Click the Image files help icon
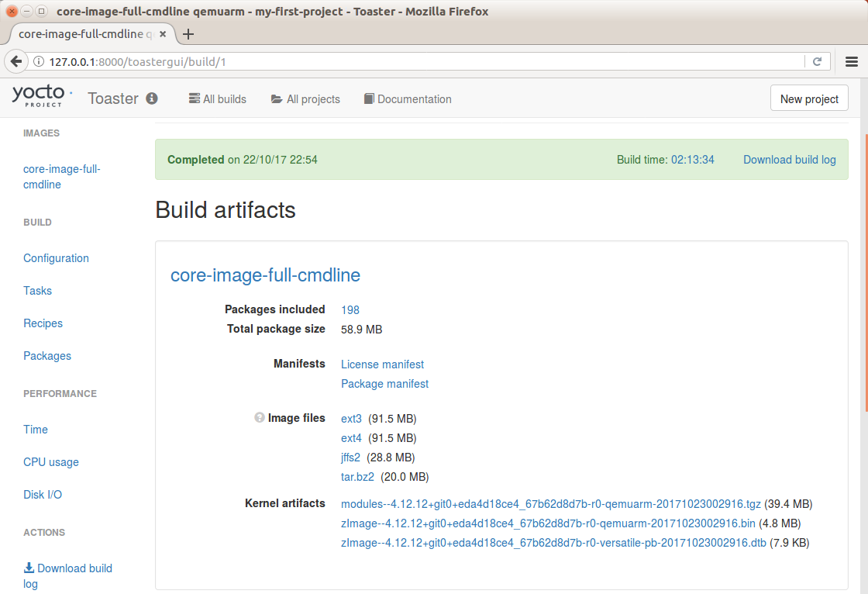 click(259, 417)
